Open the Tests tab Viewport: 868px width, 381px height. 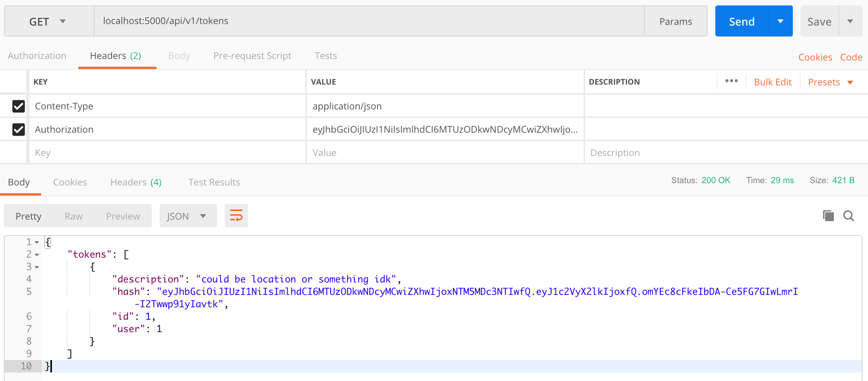(325, 56)
